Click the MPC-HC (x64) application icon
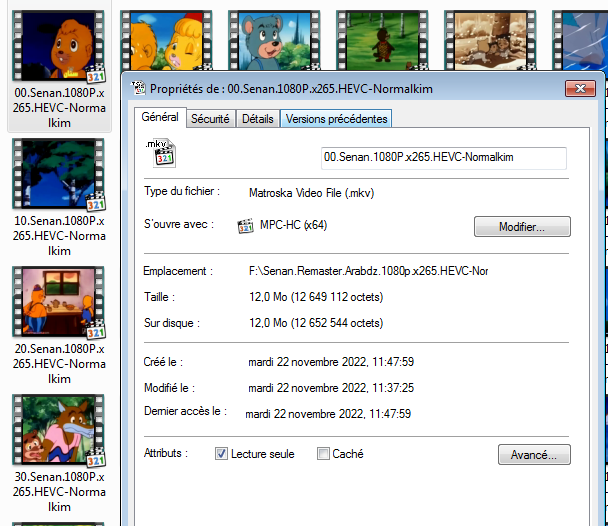The height and width of the screenshot is (526, 608). 245,226
